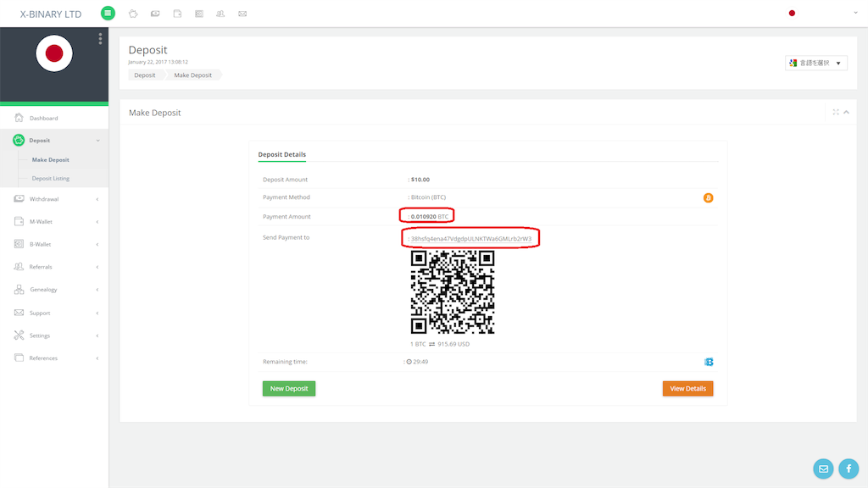Expand the Genealogy sidebar menu
Viewport: 868px width, 488px height.
coord(54,290)
